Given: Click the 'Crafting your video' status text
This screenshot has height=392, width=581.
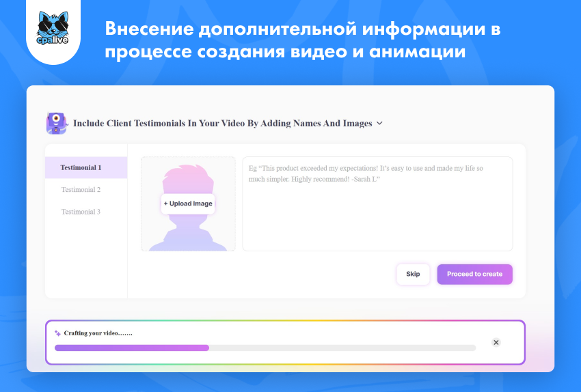Looking at the screenshot, I should 98,333.
